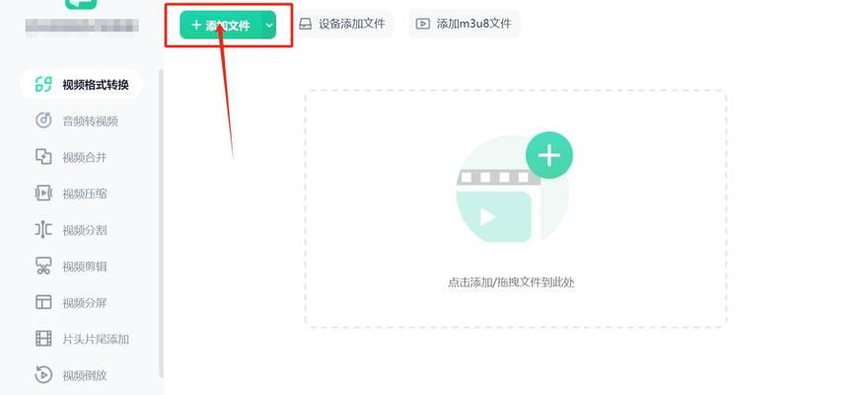
Task: Open 视频分割 in the sidebar
Action: point(81,230)
